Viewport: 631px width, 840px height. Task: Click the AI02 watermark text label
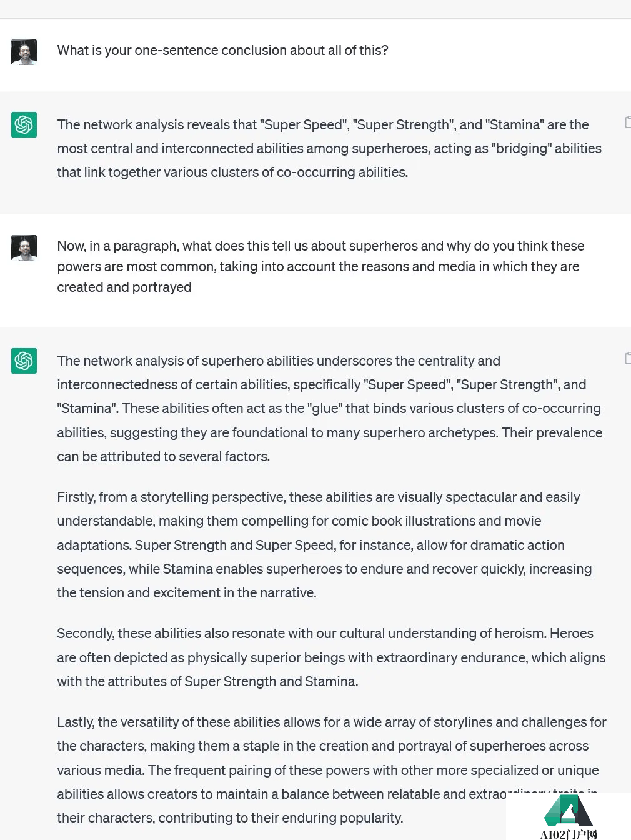[568, 834]
